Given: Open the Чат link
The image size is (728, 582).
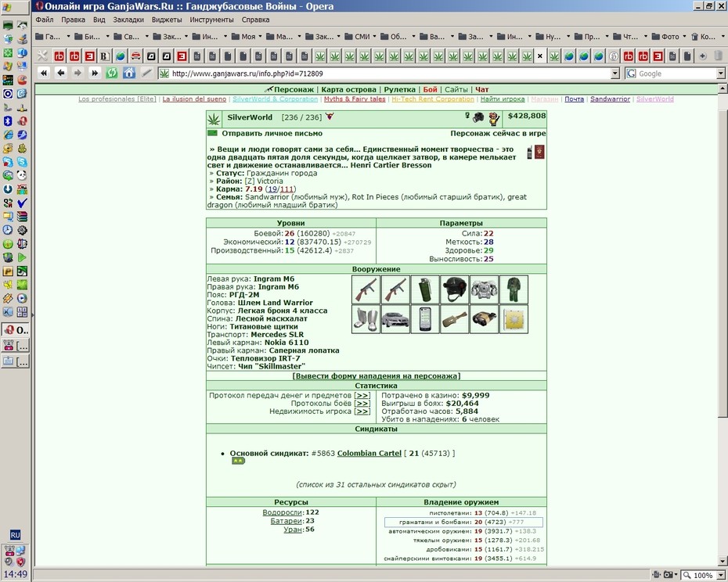Looking at the screenshot, I should (x=482, y=90).
